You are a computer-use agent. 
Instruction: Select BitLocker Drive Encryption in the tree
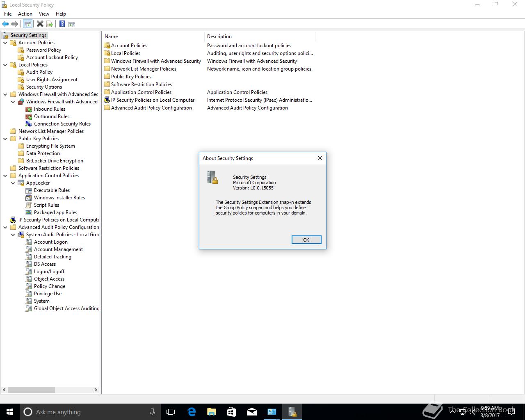click(x=55, y=161)
